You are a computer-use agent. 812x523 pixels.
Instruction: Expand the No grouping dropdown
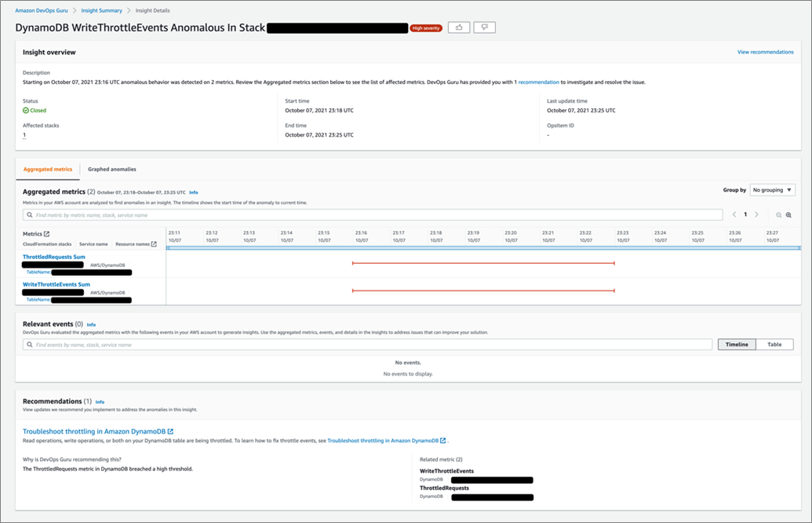point(772,190)
